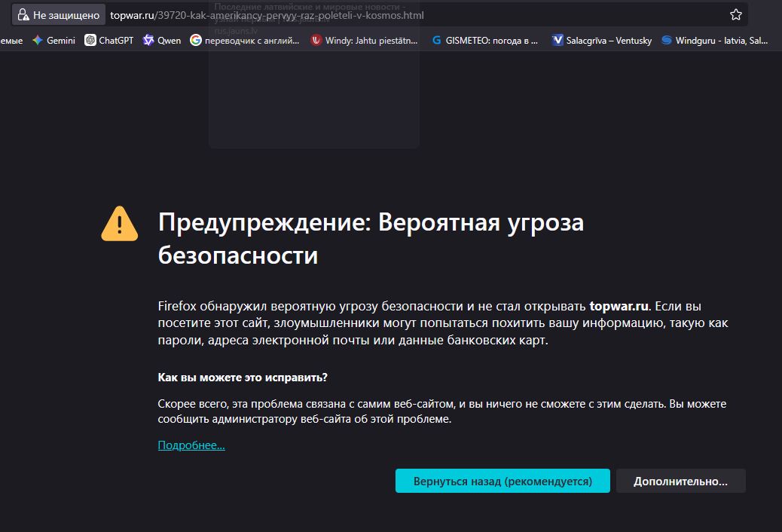Bookmark this page with the star icon
Screen dimensions: 782x532
click(735, 15)
